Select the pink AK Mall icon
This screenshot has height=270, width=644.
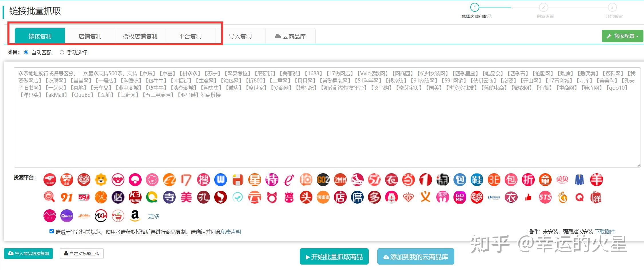pos(50,216)
